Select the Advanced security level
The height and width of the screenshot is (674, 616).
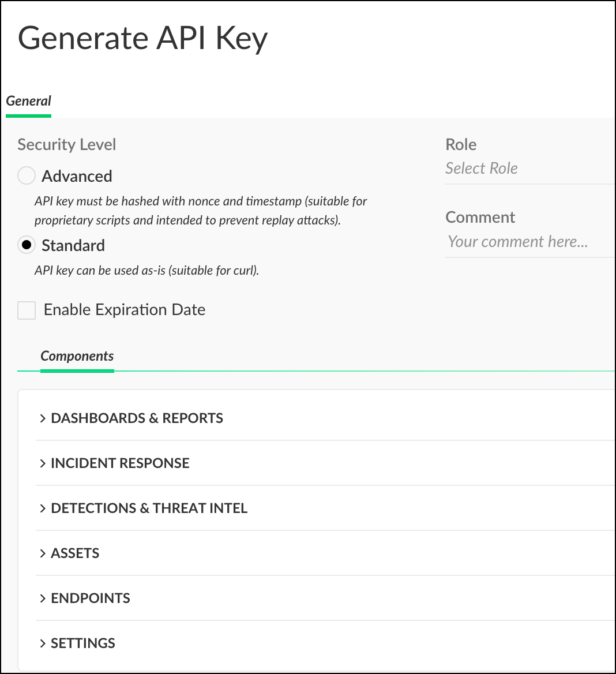pos(27,175)
